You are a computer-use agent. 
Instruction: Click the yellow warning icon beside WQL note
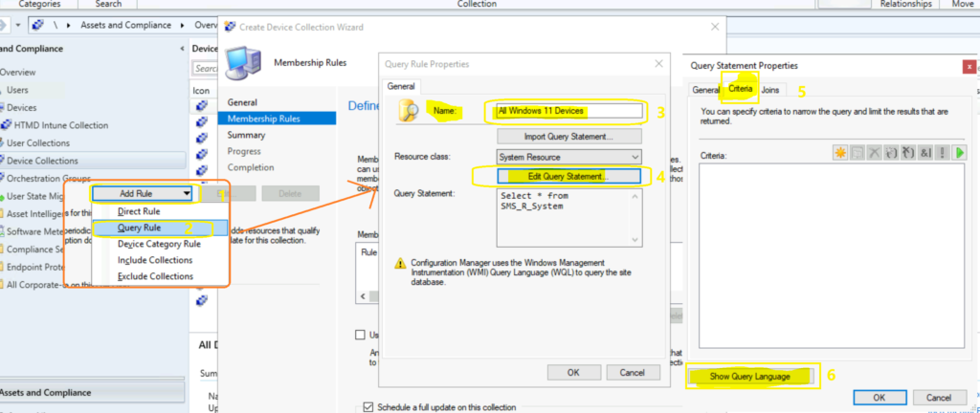[x=399, y=263]
